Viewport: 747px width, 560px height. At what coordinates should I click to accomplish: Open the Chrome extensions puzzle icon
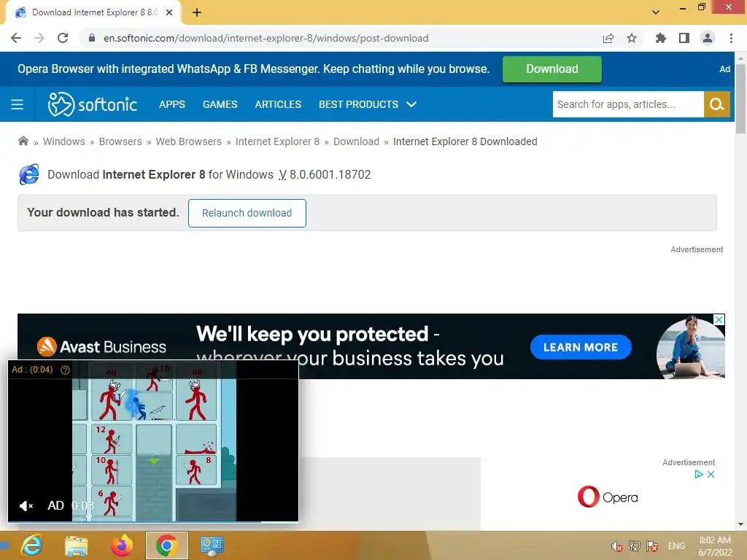661,38
